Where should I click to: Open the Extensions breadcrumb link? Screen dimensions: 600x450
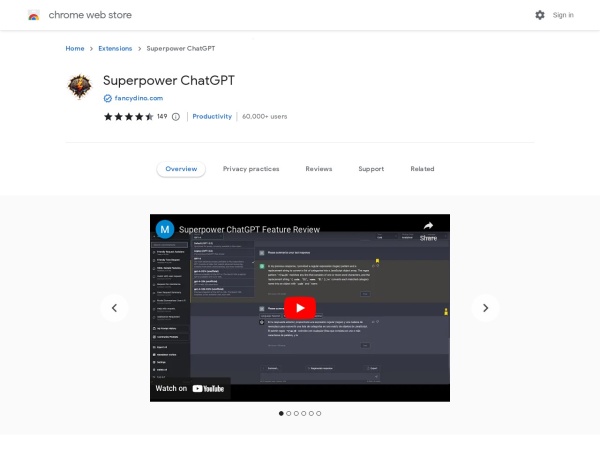[115, 48]
